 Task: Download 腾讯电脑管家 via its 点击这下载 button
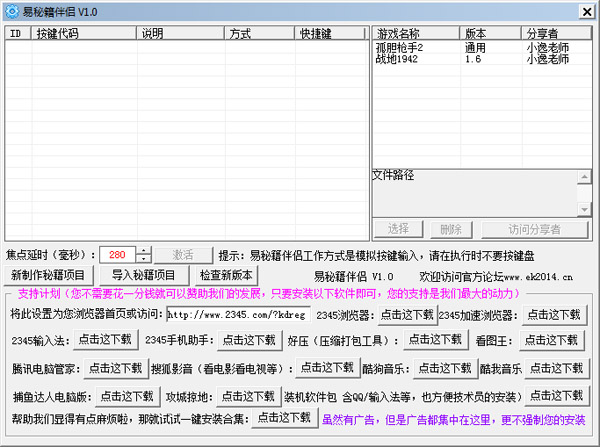point(116,368)
